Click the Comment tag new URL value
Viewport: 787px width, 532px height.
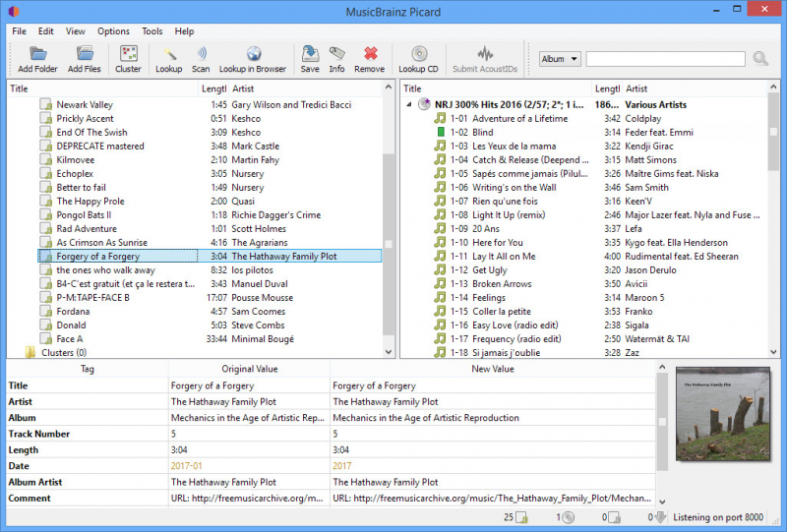(492, 498)
